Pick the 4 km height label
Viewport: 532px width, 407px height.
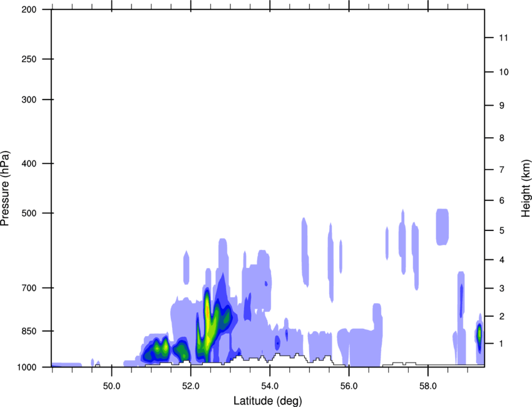coord(502,260)
